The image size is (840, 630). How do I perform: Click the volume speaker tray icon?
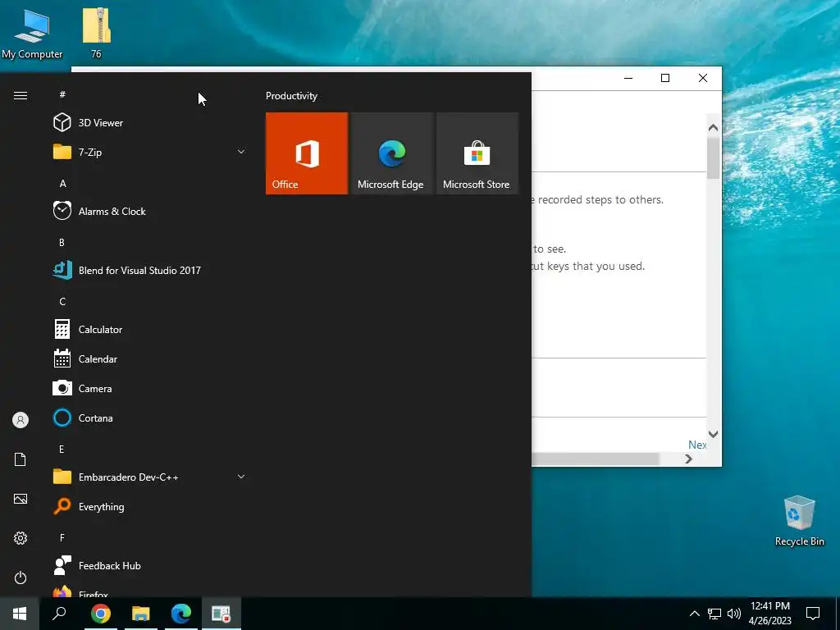[734, 614]
